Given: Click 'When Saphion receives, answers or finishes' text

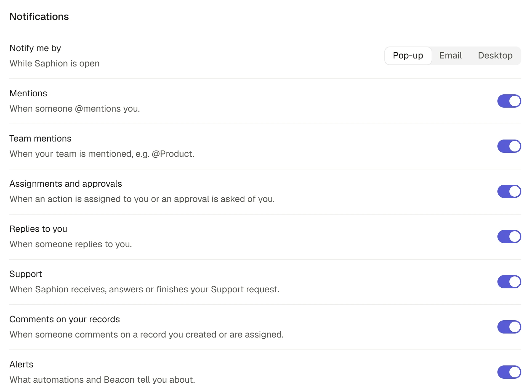Looking at the screenshot, I should click(x=145, y=289).
